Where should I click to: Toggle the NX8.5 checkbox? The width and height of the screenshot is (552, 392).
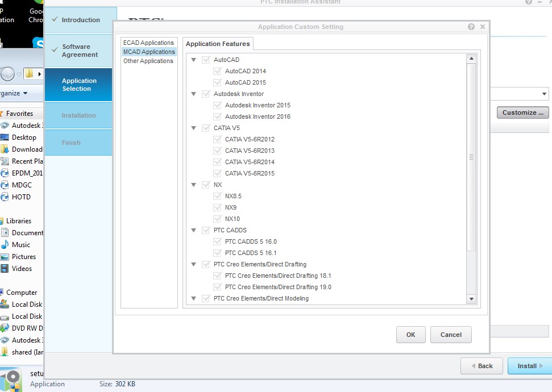point(217,196)
